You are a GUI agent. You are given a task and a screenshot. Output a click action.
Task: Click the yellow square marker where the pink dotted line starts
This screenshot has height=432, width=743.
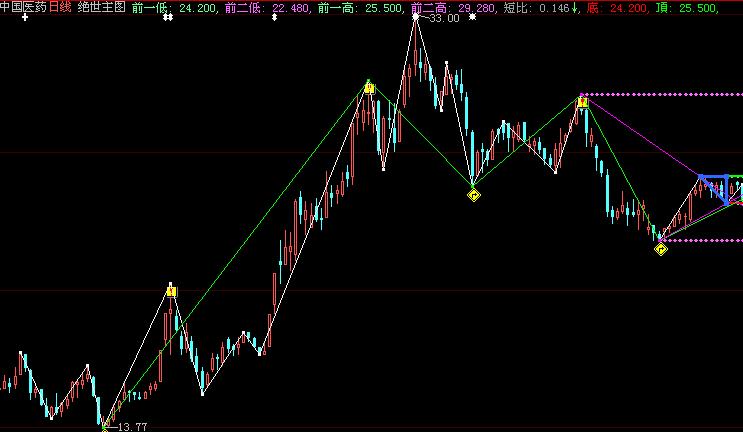[x=582, y=100]
